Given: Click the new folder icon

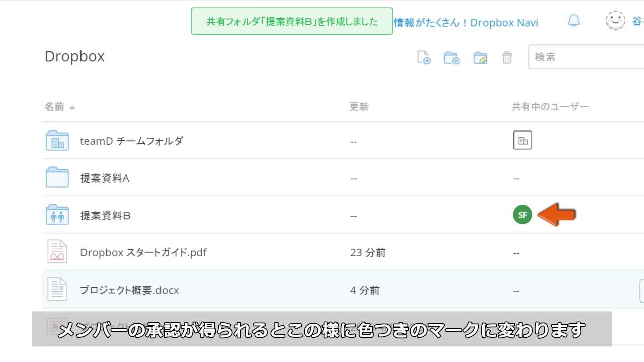Looking at the screenshot, I should pos(452,58).
